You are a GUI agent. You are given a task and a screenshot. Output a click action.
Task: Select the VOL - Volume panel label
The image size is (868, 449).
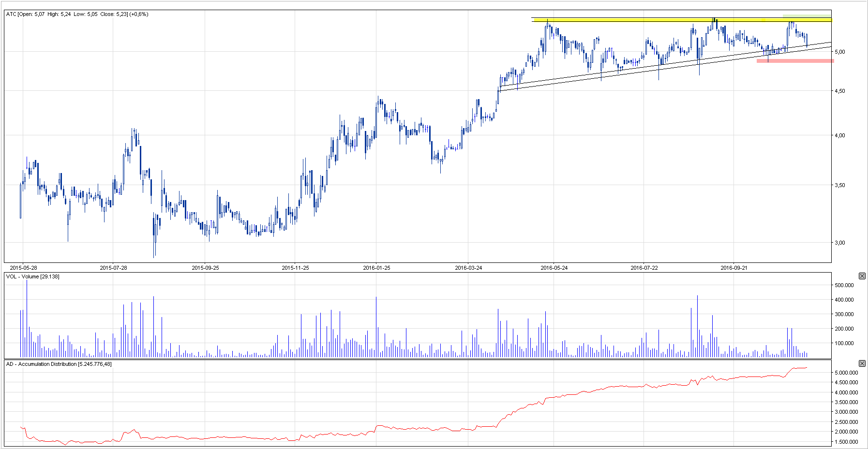32,276
